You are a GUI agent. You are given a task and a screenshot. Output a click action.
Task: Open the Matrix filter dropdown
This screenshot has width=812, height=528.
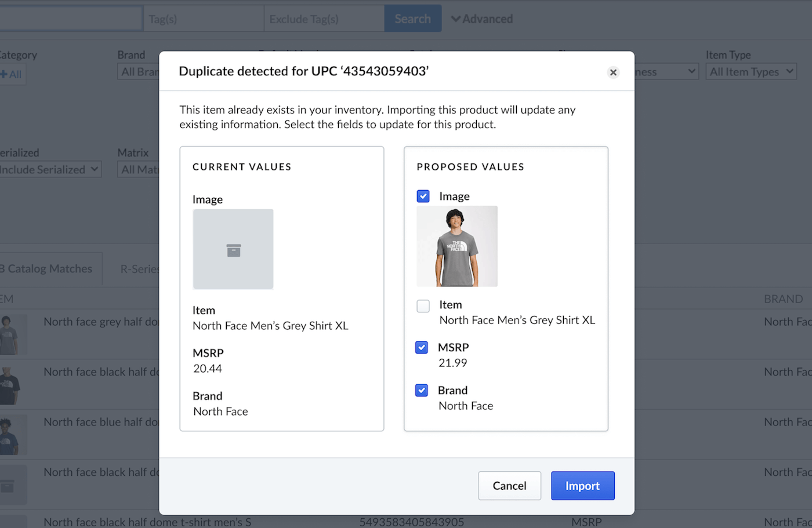tap(139, 169)
